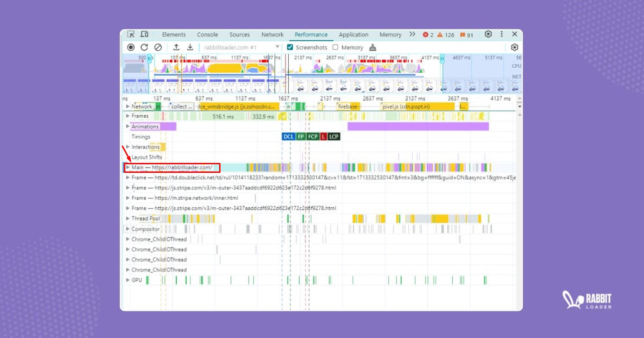Clear the recording with the clear icon
The width and height of the screenshot is (644, 338).
(158, 47)
